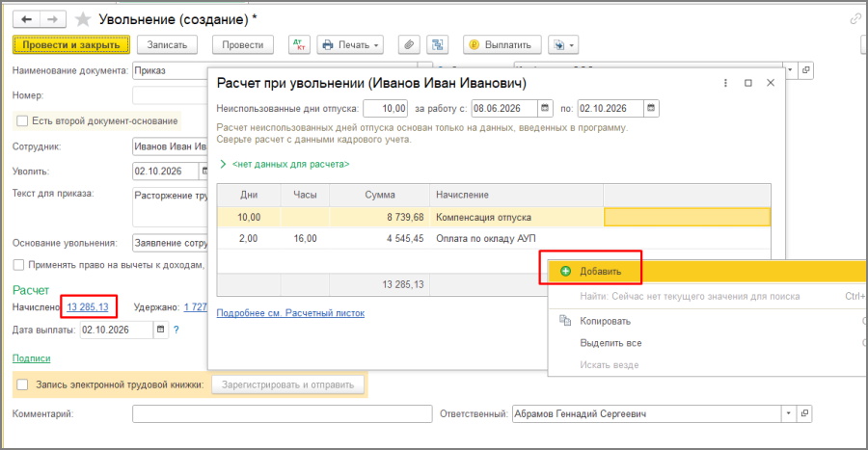
Task: Click the Начислено amount 13 285,13 link
Action: (88, 306)
